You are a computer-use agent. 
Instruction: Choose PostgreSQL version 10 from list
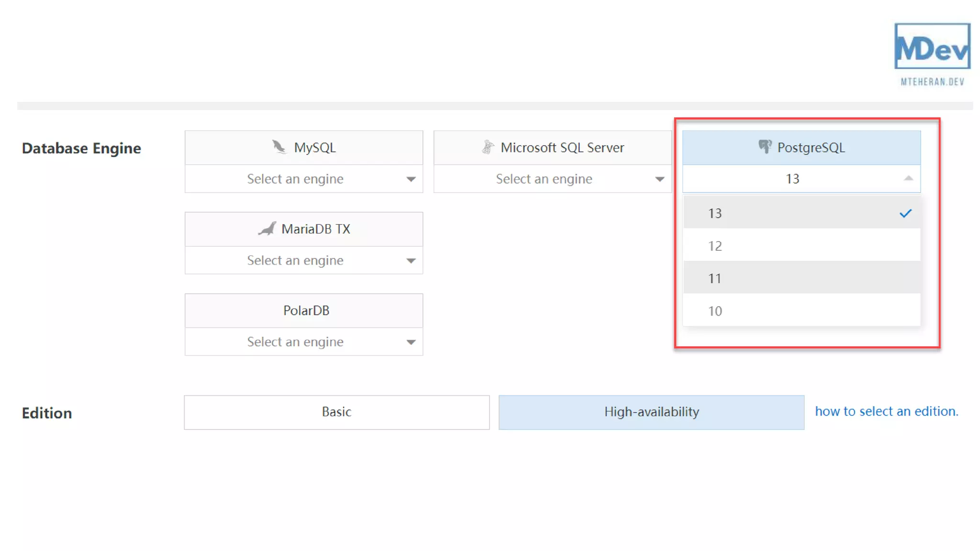pos(802,311)
